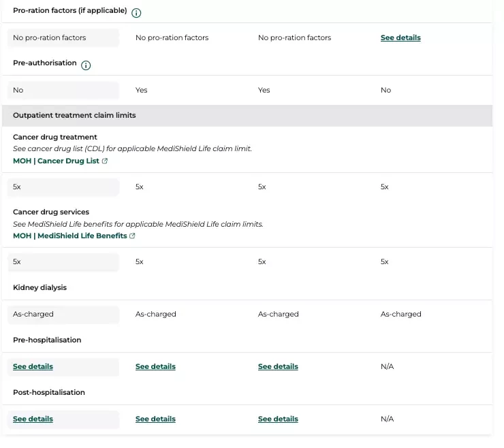Open See details link in Pro-ration factors row

click(x=400, y=37)
